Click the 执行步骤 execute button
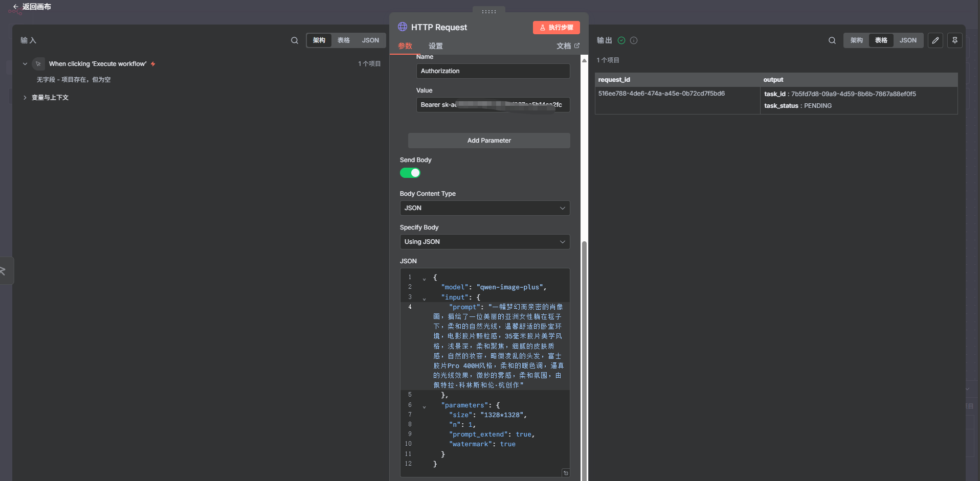The image size is (980, 481). [x=556, y=28]
